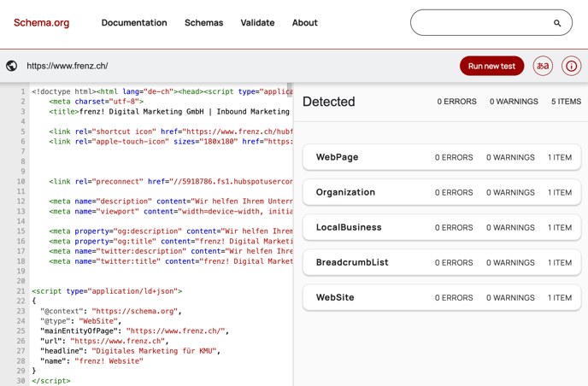Click the 0 ERRORS summary count in header
This screenshot has width=588, height=386.
pyautogui.click(x=456, y=102)
